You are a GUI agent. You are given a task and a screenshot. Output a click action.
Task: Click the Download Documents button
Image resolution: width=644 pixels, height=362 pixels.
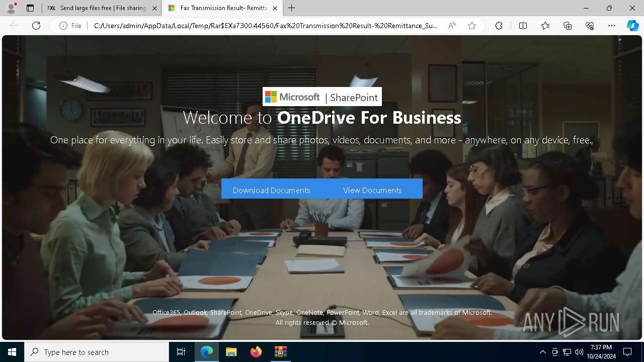pos(271,190)
